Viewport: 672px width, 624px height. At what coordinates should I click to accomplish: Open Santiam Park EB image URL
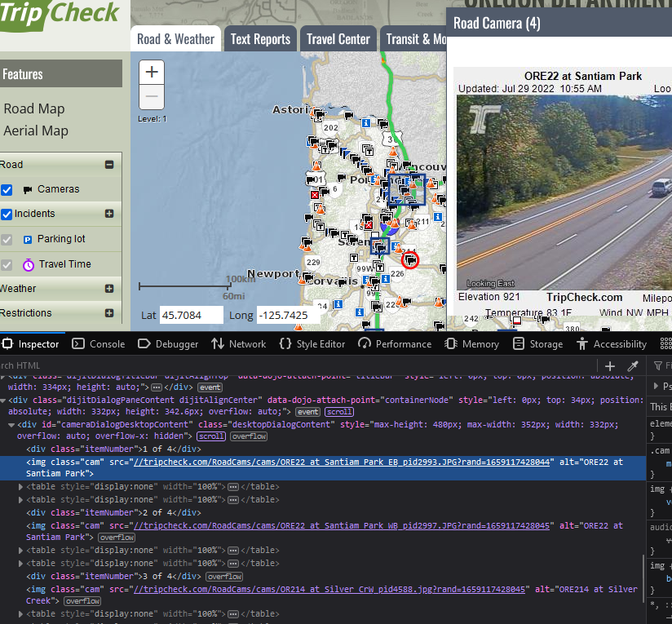pyautogui.click(x=342, y=462)
